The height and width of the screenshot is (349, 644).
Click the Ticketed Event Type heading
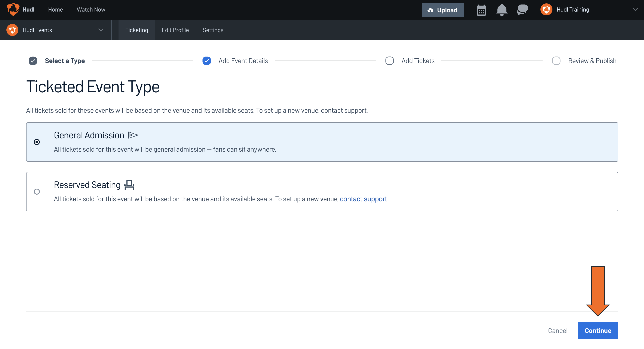(93, 87)
